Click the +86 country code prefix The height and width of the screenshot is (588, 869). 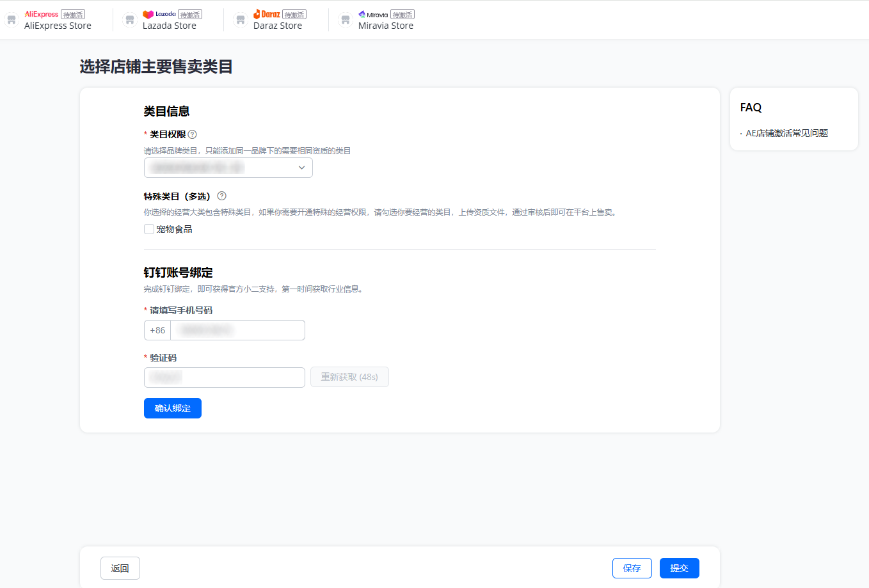coord(157,330)
